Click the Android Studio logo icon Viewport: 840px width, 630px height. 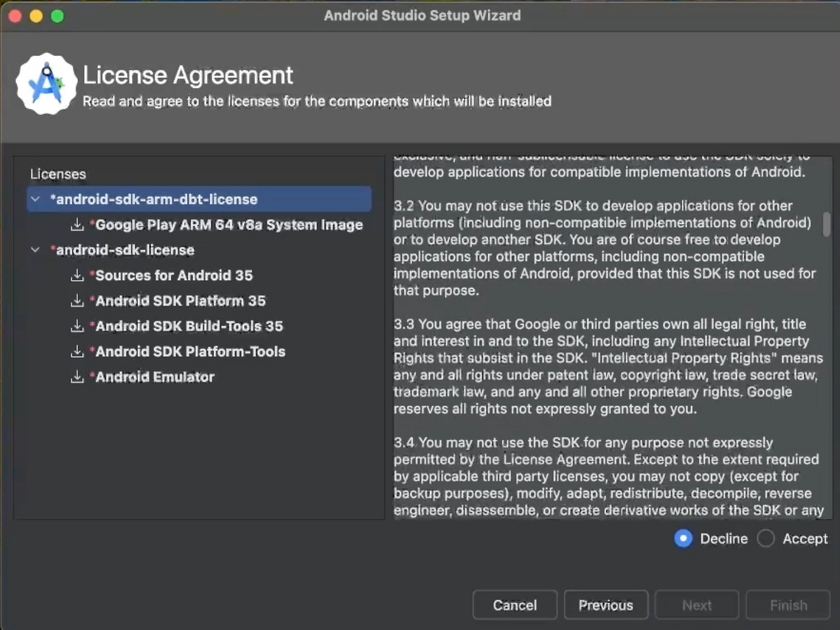(x=47, y=84)
